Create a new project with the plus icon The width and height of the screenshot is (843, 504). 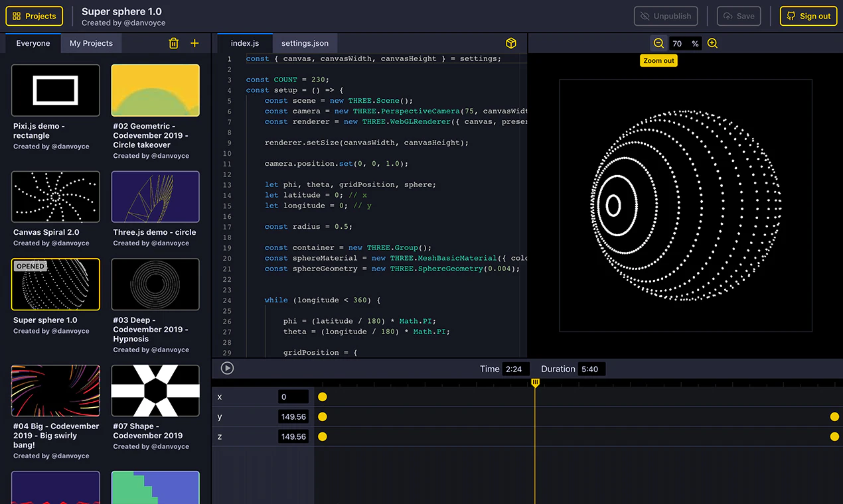[194, 42]
